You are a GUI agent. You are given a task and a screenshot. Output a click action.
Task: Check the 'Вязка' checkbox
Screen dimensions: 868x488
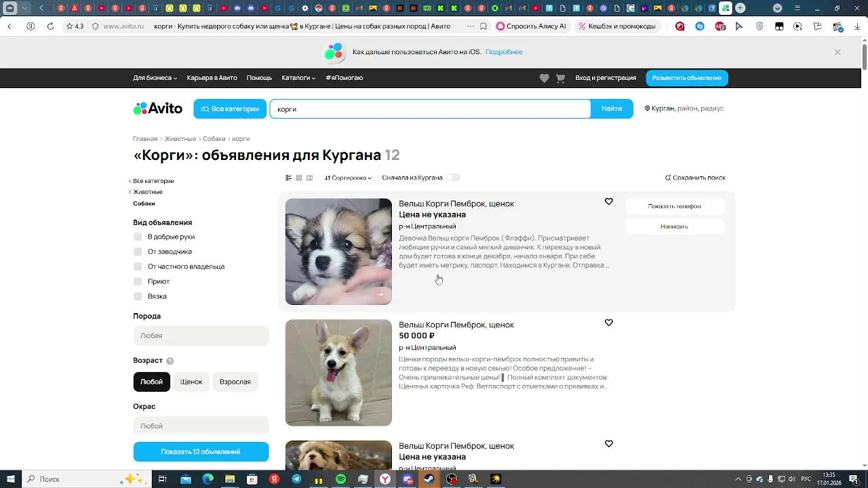tap(138, 296)
